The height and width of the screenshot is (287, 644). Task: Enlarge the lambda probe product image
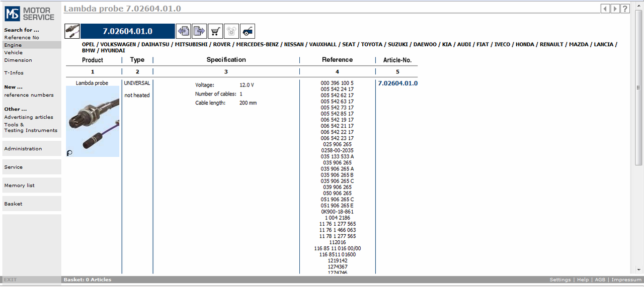pyautogui.click(x=93, y=121)
